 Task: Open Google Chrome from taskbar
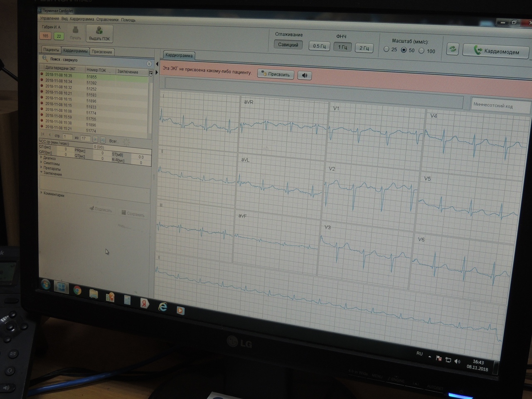coord(77,290)
